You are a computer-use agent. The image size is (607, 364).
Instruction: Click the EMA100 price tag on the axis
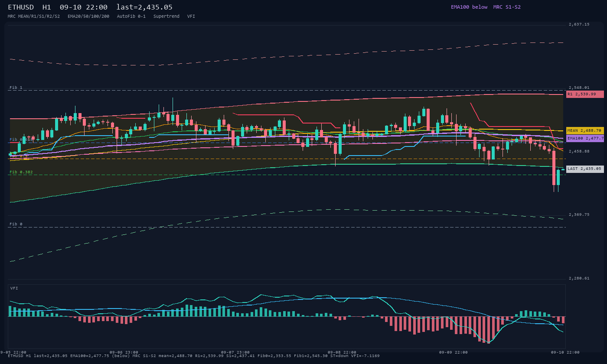click(585, 138)
